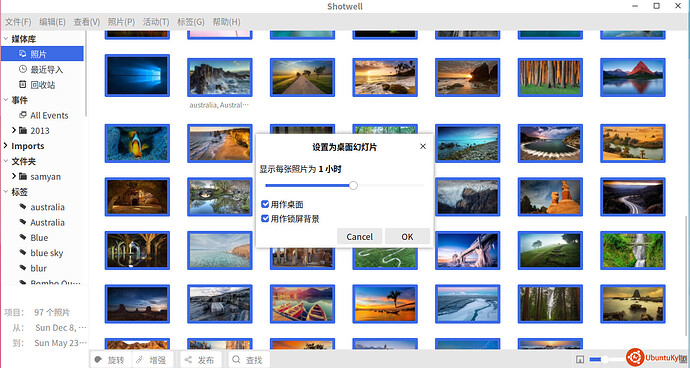Select the palm tree sunset thumbnail
This screenshot has width=690, height=368.
pos(385,303)
